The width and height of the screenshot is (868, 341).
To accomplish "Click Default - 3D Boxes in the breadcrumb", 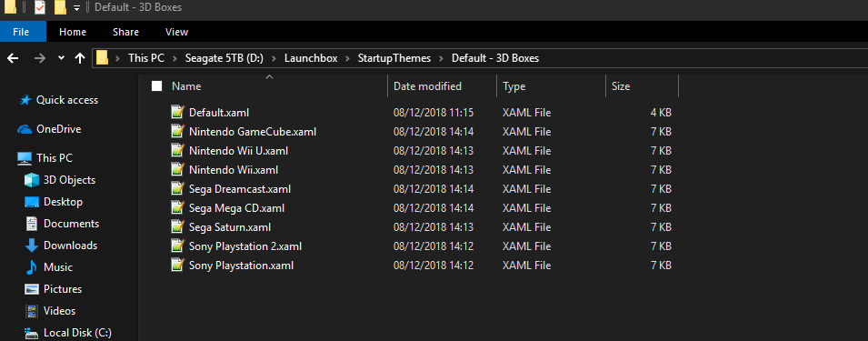I will 495,58.
